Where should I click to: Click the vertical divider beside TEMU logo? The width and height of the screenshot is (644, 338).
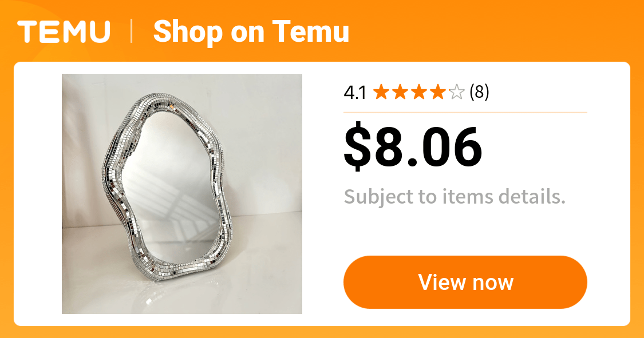coord(132,31)
